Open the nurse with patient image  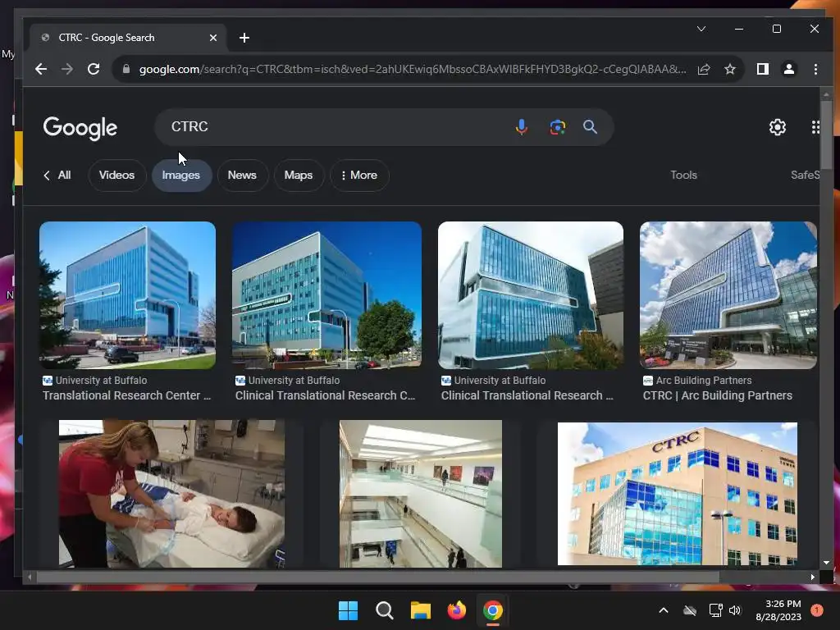pos(171,493)
